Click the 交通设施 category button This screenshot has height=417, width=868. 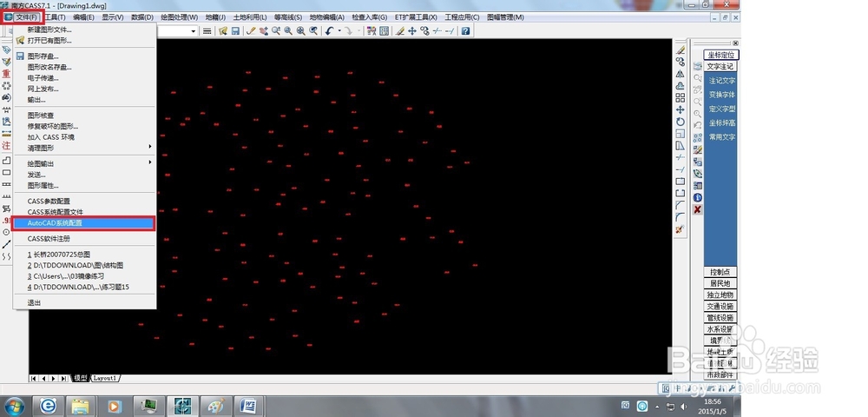(x=720, y=307)
